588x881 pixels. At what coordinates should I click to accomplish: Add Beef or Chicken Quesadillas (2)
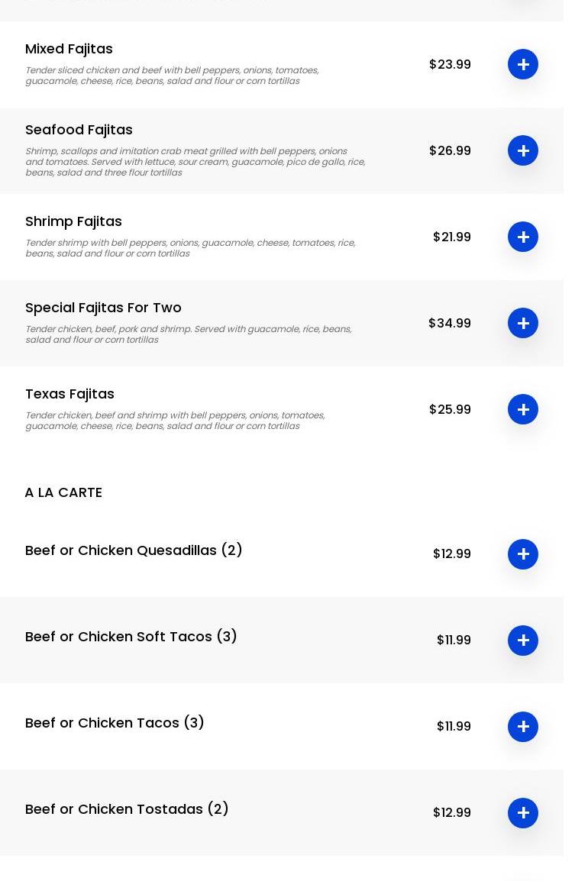(x=523, y=554)
